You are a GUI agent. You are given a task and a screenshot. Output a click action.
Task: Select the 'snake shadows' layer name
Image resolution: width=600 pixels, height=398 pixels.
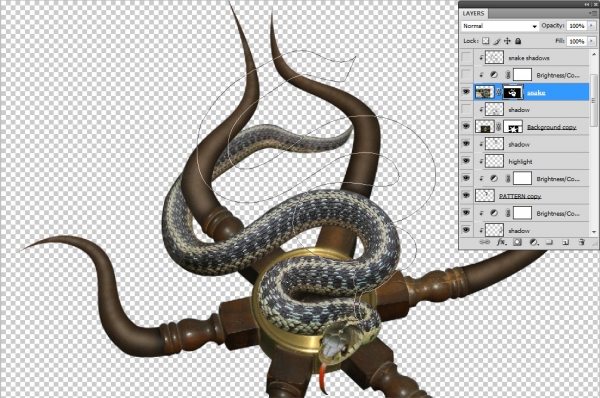click(x=529, y=58)
